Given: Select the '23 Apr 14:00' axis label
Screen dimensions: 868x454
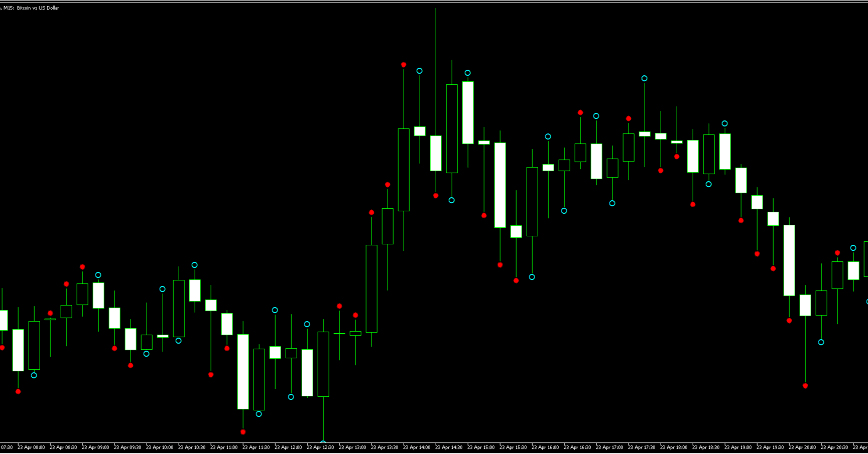Looking at the screenshot, I should [x=417, y=447].
